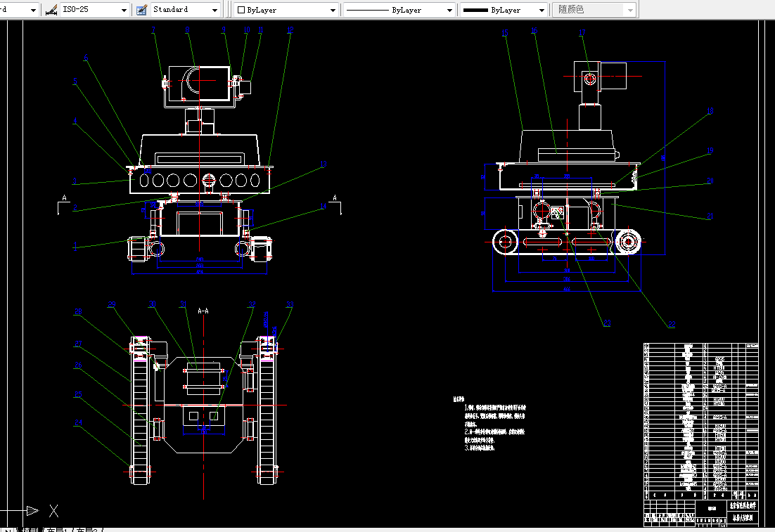Viewport: 775px width, 532px height.
Task: Select part balloon number 26
Action: tap(78, 365)
